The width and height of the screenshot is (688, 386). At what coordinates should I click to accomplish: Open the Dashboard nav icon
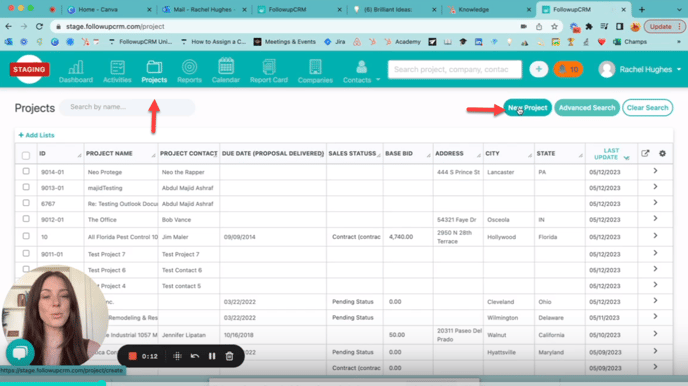coord(75,71)
